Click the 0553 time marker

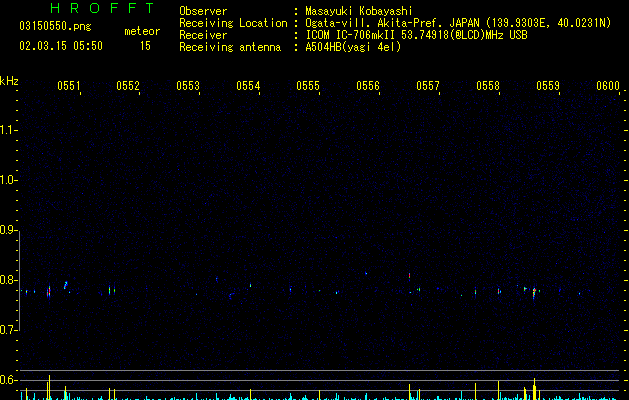point(188,86)
